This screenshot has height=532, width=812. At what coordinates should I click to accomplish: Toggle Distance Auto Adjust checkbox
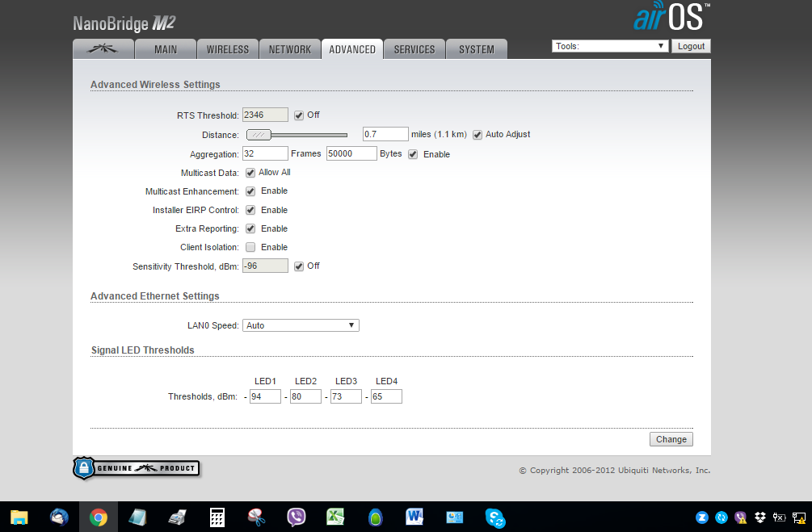coord(478,135)
